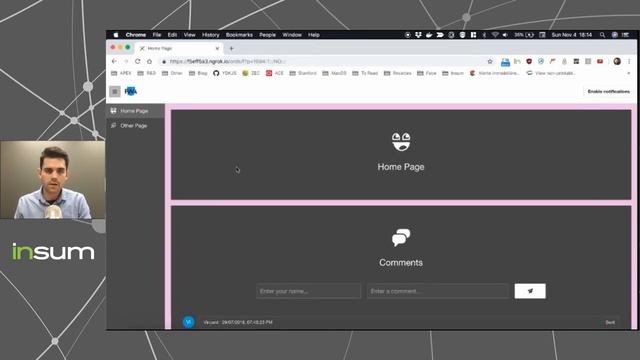Open Home Page in the sidebar
Screen dimensions: 640x360
click(136, 111)
